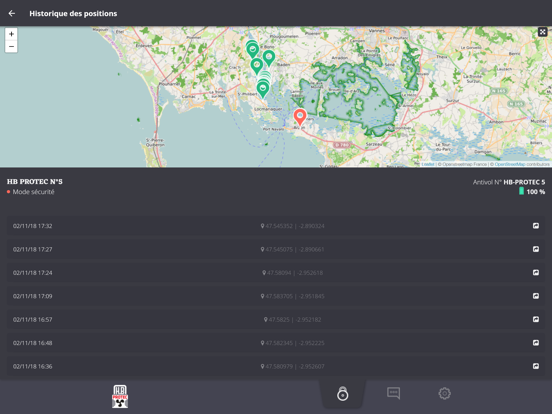Share the 02/11/18 17:32 position entry

click(x=535, y=226)
